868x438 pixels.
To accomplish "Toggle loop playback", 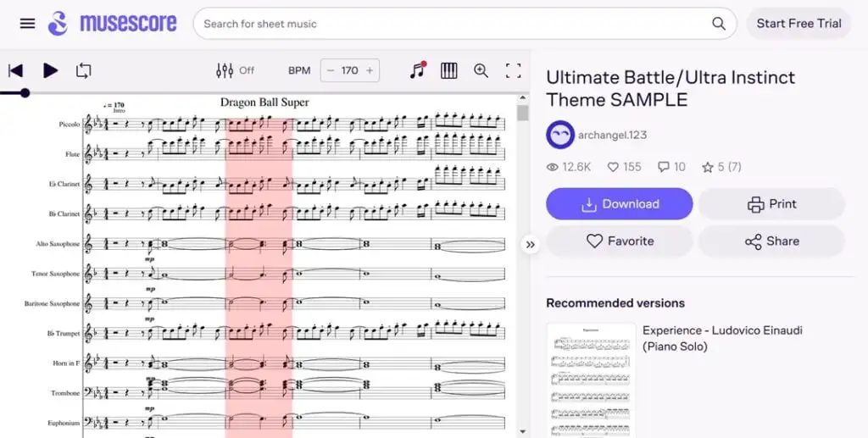I will (84, 70).
